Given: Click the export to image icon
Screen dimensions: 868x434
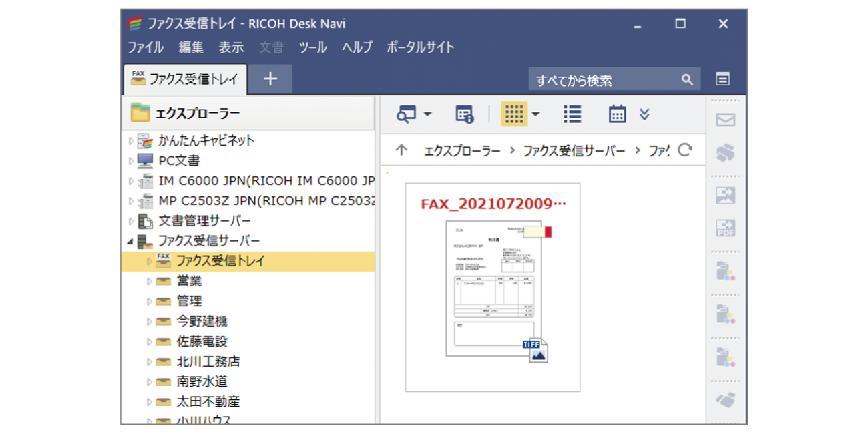Looking at the screenshot, I should [726, 195].
